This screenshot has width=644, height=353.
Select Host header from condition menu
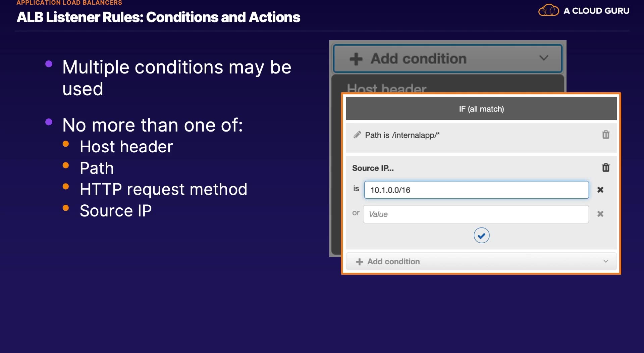[386, 88]
